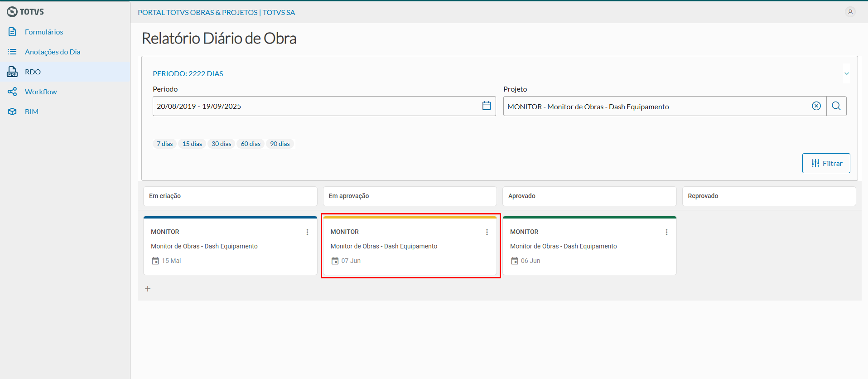Click the plus icon to add RDO

point(148,289)
